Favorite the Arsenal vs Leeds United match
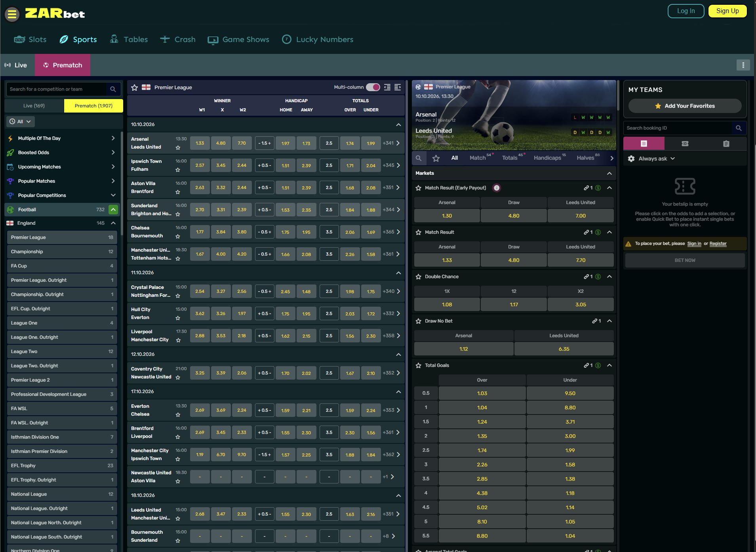 pos(178,147)
